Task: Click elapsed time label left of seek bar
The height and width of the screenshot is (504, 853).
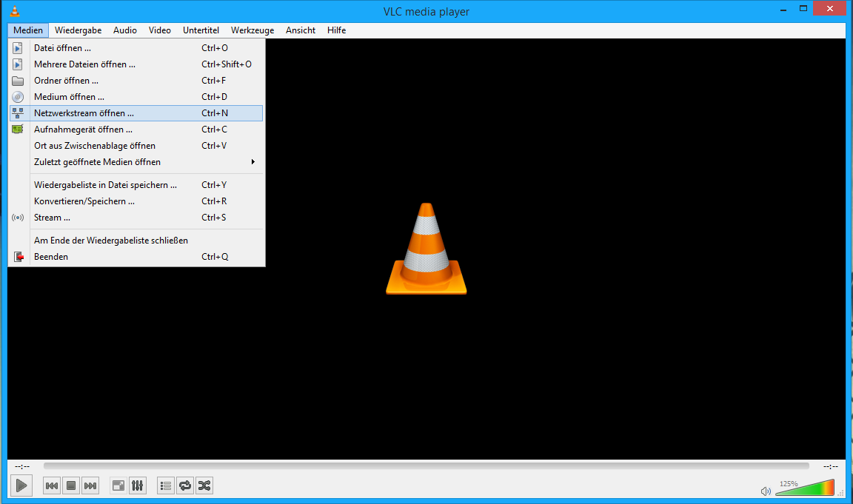Action: (22, 466)
